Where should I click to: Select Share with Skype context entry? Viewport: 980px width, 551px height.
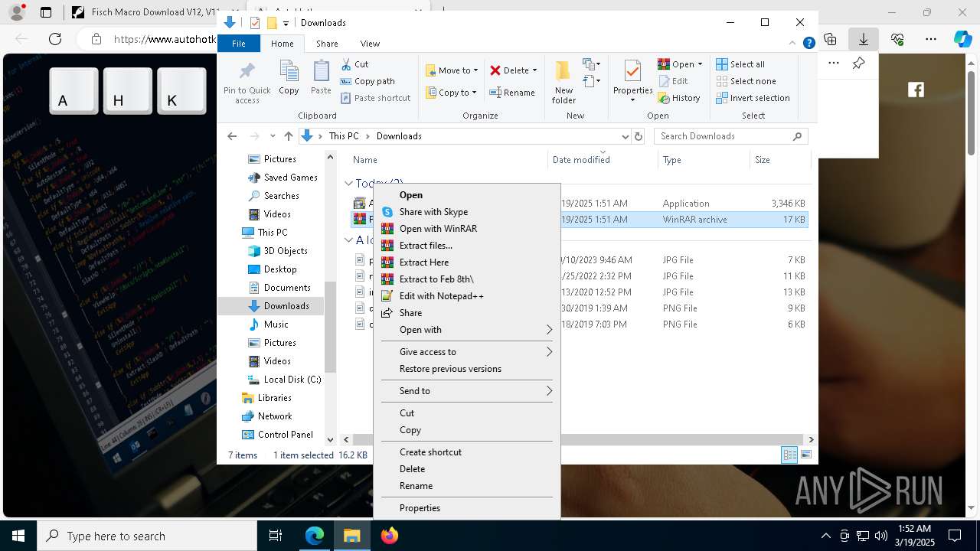(467, 212)
